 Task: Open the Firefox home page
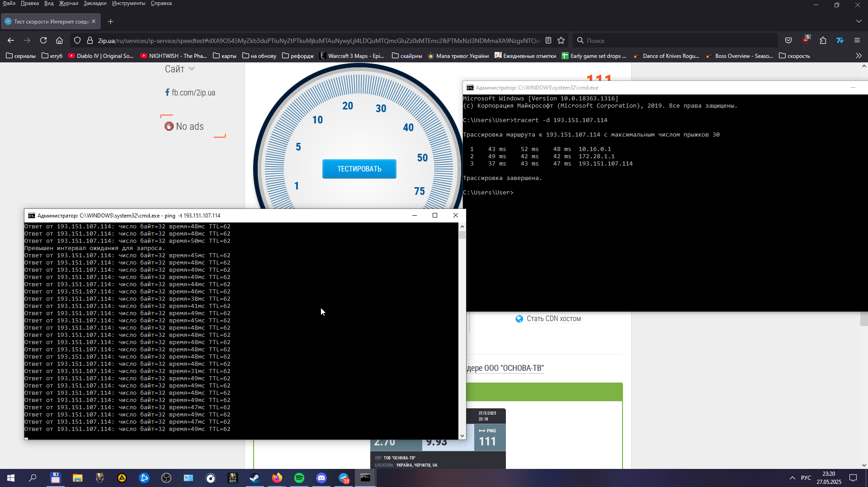tap(59, 41)
